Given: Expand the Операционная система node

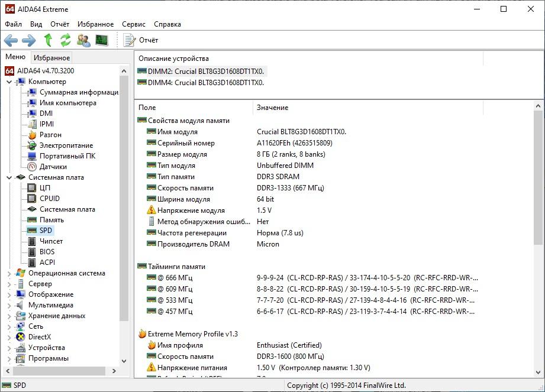Looking at the screenshot, I should pos(9,274).
